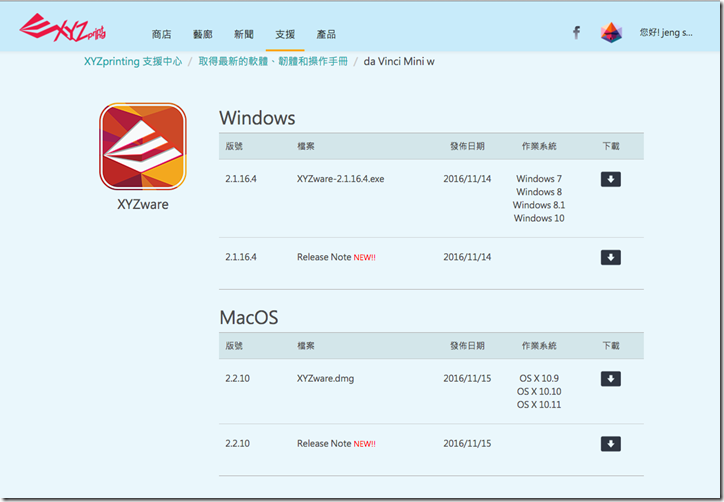This screenshot has width=724, height=502.
Task: Click 下載 header in MacOS table
Action: pos(610,345)
